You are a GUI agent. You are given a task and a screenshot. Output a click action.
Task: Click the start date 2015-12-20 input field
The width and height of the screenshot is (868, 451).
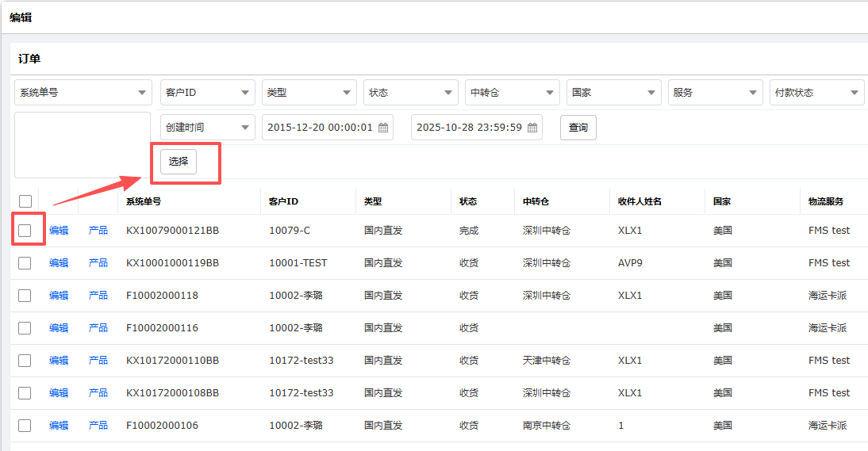pos(320,128)
